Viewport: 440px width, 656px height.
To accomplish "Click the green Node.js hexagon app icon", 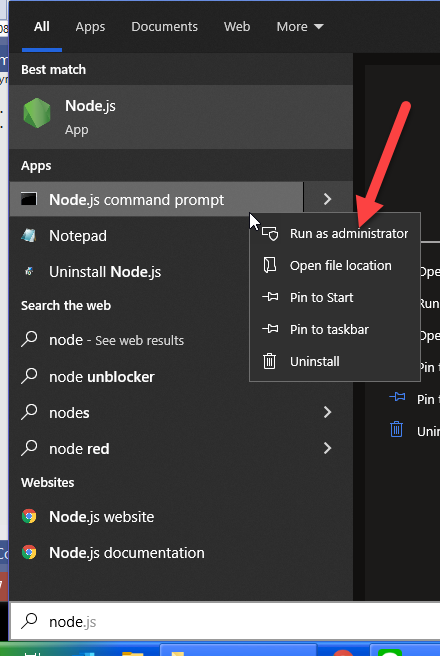I will pos(37,113).
